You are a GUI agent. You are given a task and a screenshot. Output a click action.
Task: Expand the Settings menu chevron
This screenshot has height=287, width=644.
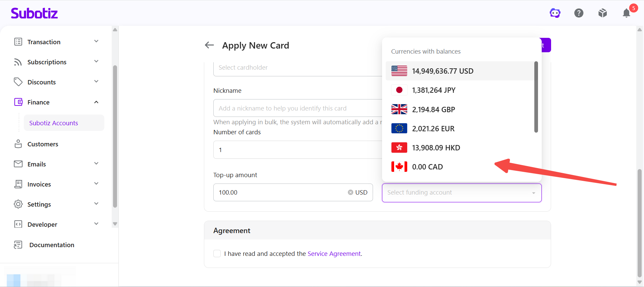(96, 204)
